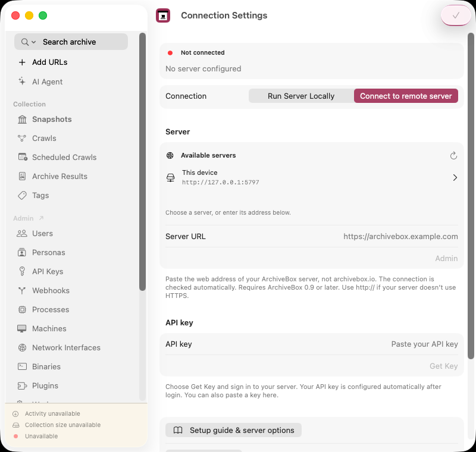The height and width of the screenshot is (452, 476).
Task: Click the Network Interfaces globe icon
Action: (x=22, y=348)
